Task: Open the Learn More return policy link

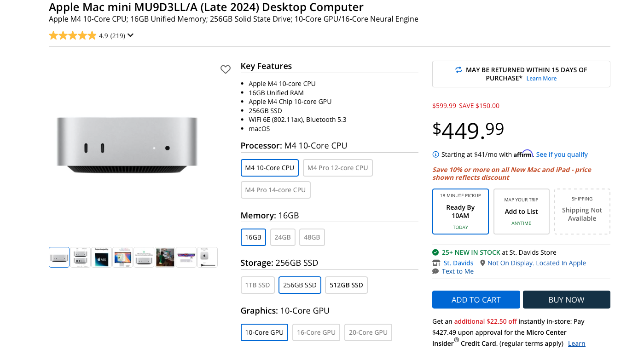Action: (x=541, y=79)
